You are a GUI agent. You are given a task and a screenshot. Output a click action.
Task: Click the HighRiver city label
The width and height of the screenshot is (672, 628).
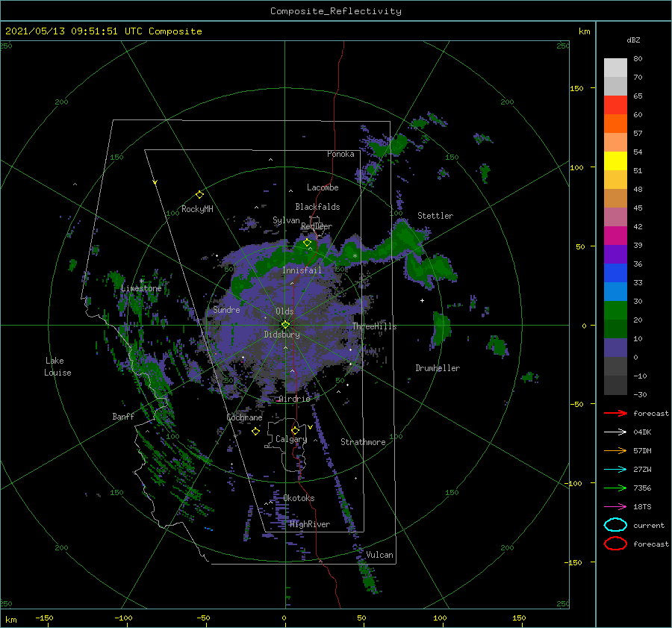310,524
